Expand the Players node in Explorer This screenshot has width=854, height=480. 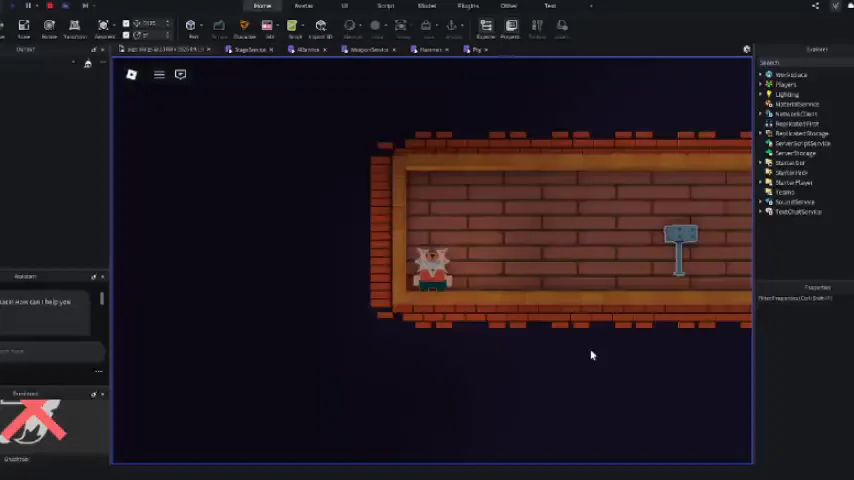pyautogui.click(x=761, y=84)
